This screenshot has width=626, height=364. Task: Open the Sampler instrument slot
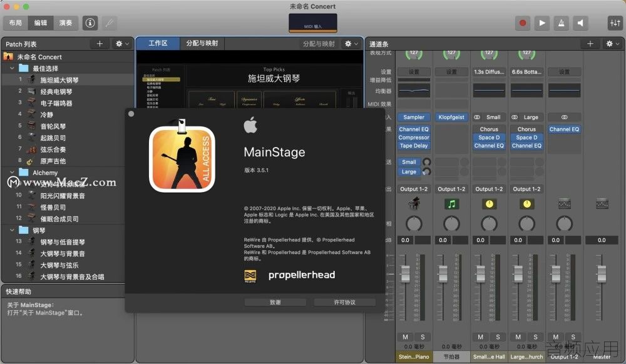pyautogui.click(x=414, y=117)
